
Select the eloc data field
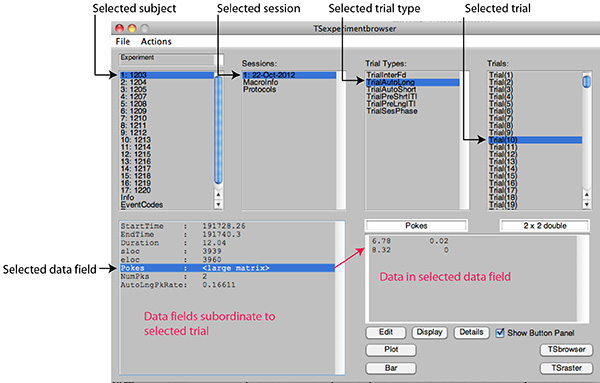227,260
